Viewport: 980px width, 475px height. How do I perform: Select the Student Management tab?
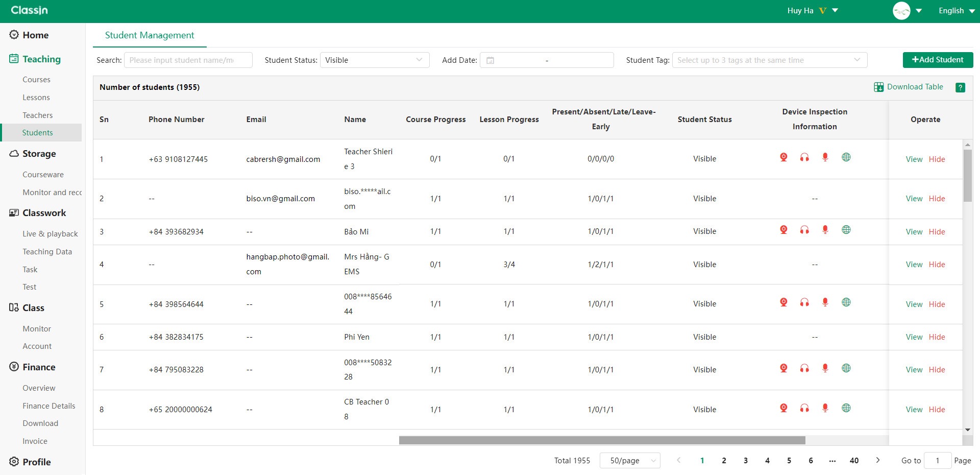pyautogui.click(x=150, y=35)
